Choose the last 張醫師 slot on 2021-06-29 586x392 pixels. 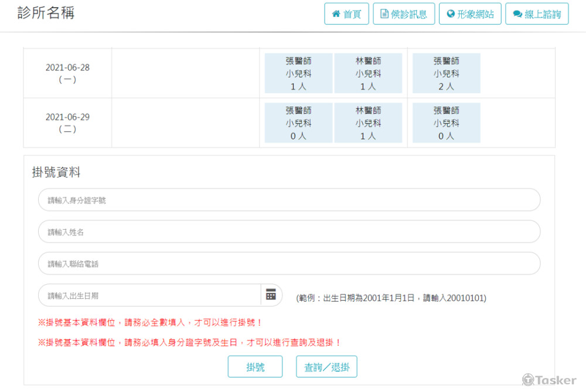446,123
